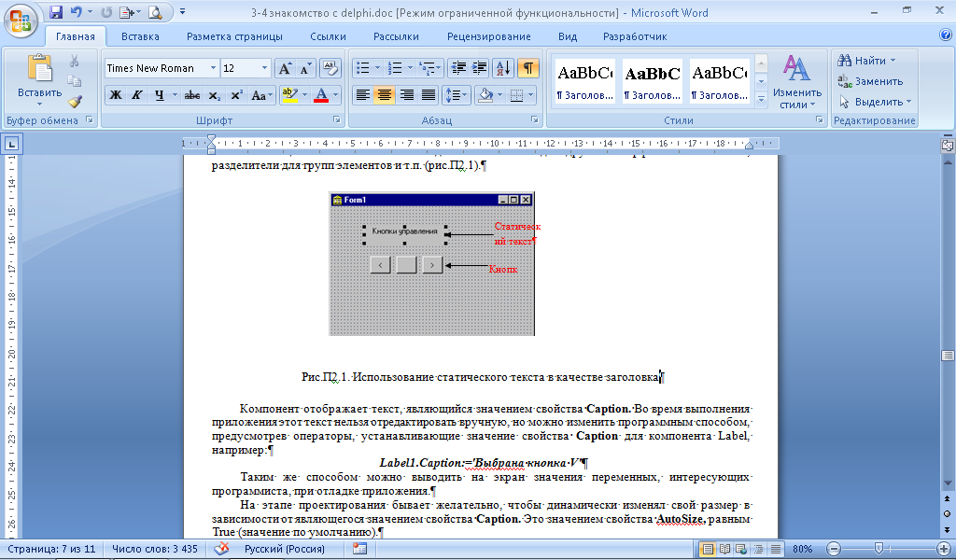
Task: Click the language "Русский (Россия)" indicator
Action: pos(285,549)
